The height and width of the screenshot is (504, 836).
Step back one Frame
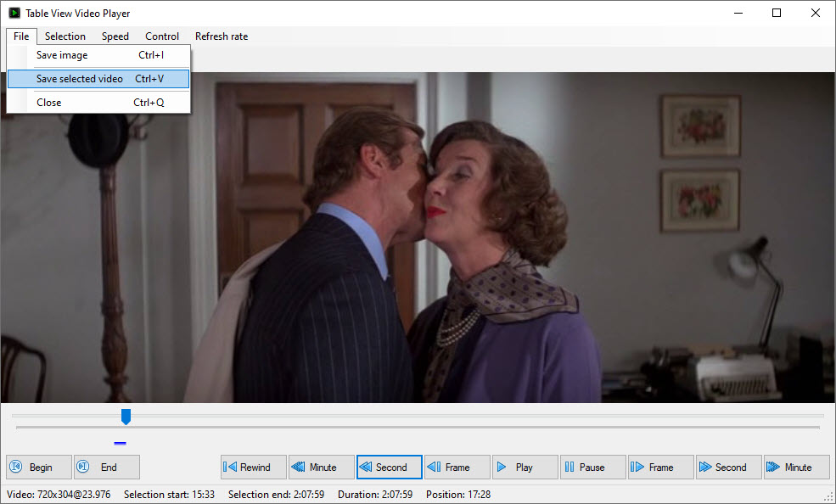pyautogui.click(x=457, y=468)
